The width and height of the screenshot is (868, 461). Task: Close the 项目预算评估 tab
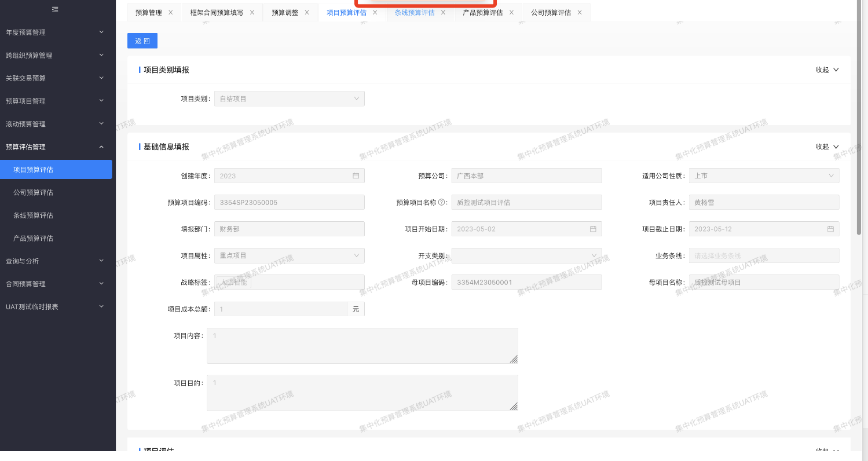375,12
